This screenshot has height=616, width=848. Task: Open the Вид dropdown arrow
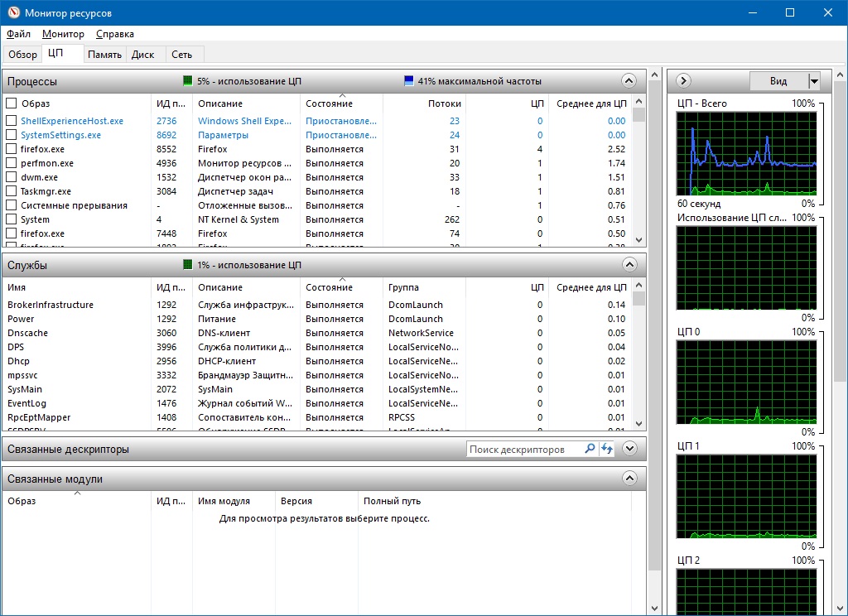point(813,81)
